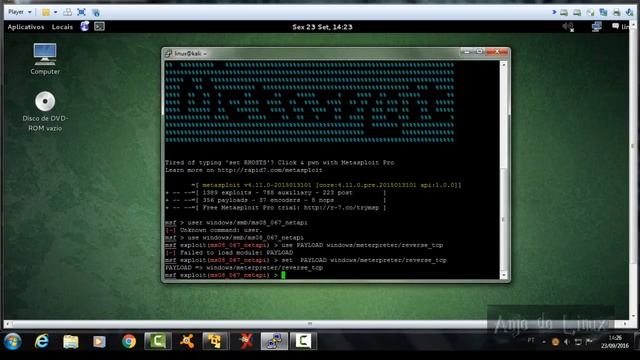
Task: Click the metasploit v4.11.0 version line
Action: (x=326, y=185)
